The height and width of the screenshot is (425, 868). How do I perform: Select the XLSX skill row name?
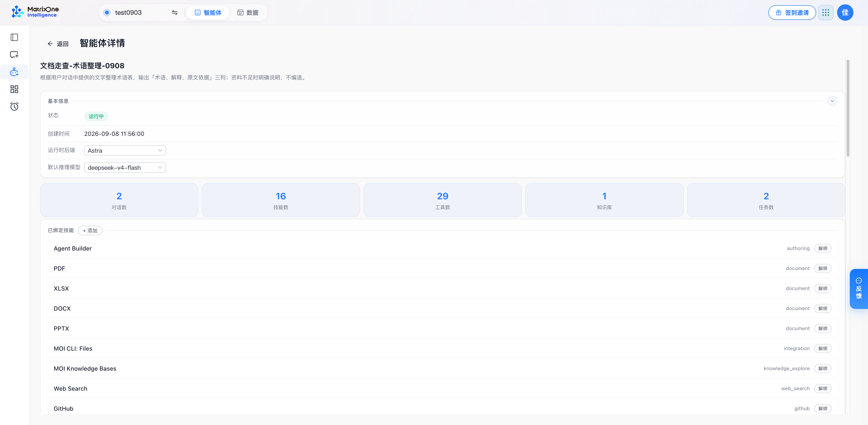click(61, 288)
